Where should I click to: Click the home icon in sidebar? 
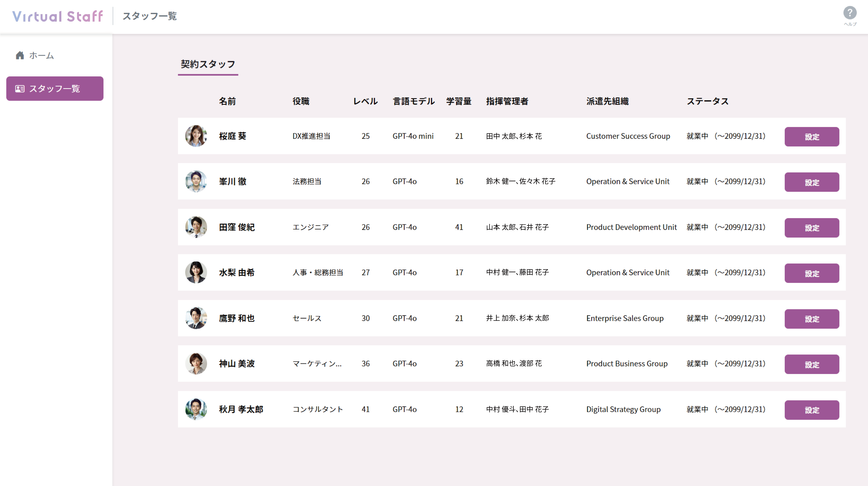[20, 55]
